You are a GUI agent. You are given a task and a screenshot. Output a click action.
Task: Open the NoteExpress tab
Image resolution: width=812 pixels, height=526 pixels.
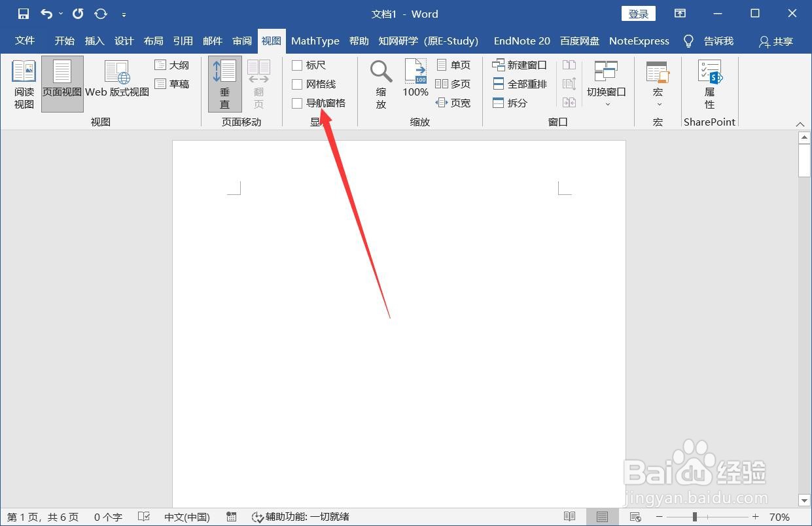tap(639, 41)
